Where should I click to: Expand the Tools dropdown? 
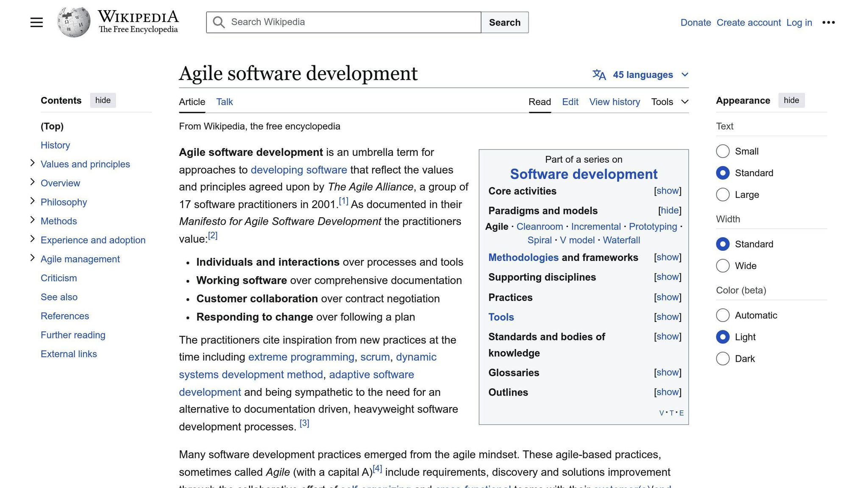point(670,102)
